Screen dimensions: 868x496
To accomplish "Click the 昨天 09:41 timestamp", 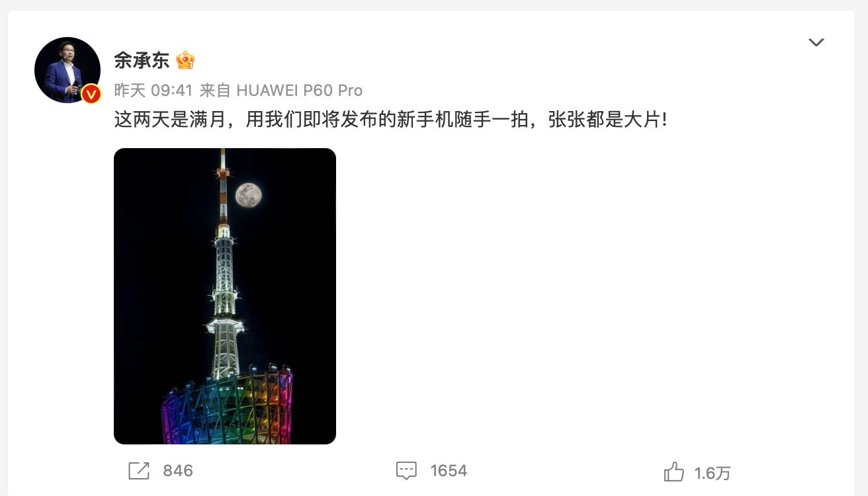I will point(153,90).
